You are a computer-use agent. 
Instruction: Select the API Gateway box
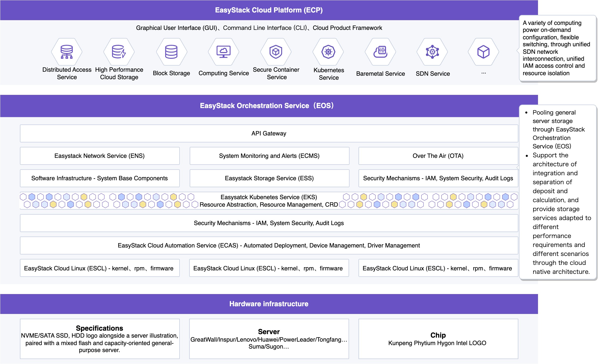[x=269, y=133]
